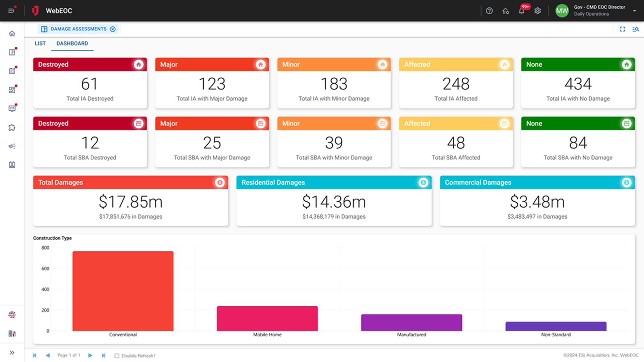Click the globe icon near sidebar bottom

click(12, 315)
